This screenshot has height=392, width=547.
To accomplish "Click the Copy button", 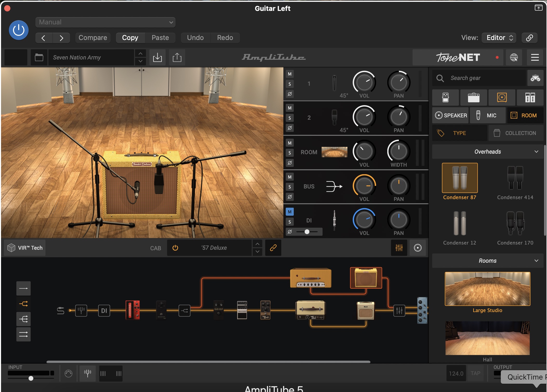I will pos(130,38).
